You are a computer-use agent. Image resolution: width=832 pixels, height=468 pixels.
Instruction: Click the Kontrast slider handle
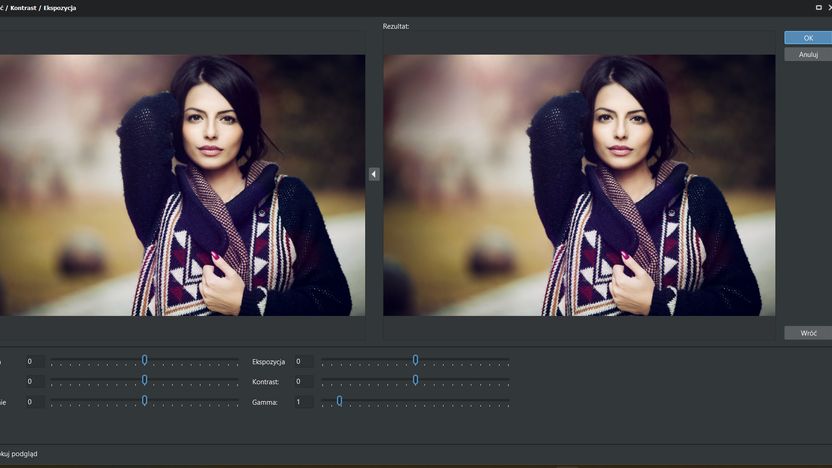(415, 380)
